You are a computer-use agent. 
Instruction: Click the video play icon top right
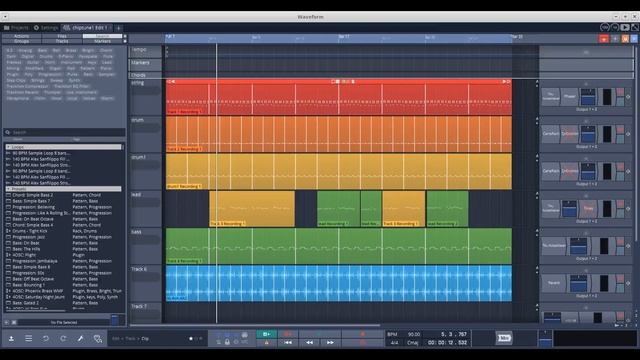(x=625, y=27)
